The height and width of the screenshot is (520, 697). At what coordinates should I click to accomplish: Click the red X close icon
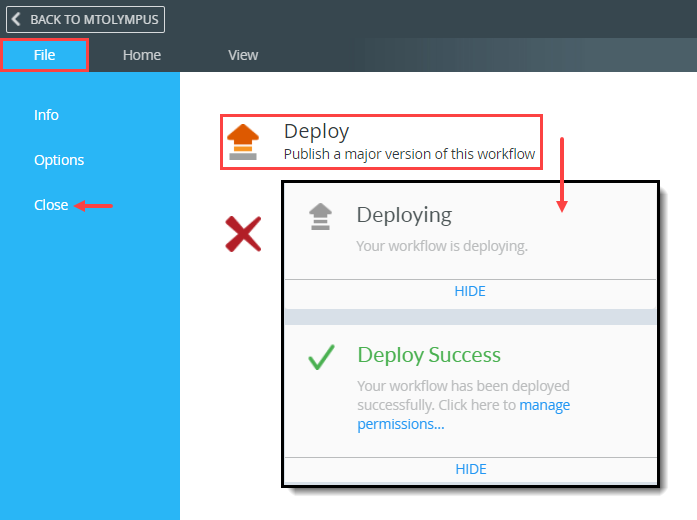click(243, 234)
